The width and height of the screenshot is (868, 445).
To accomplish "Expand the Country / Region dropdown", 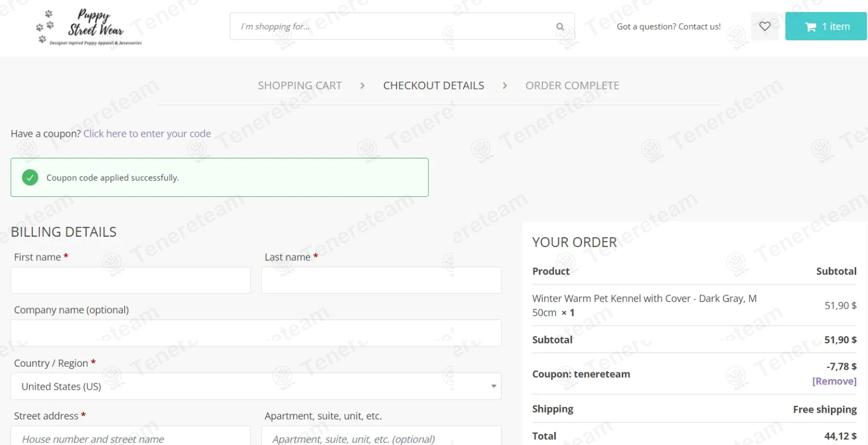I will pos(256,387).
